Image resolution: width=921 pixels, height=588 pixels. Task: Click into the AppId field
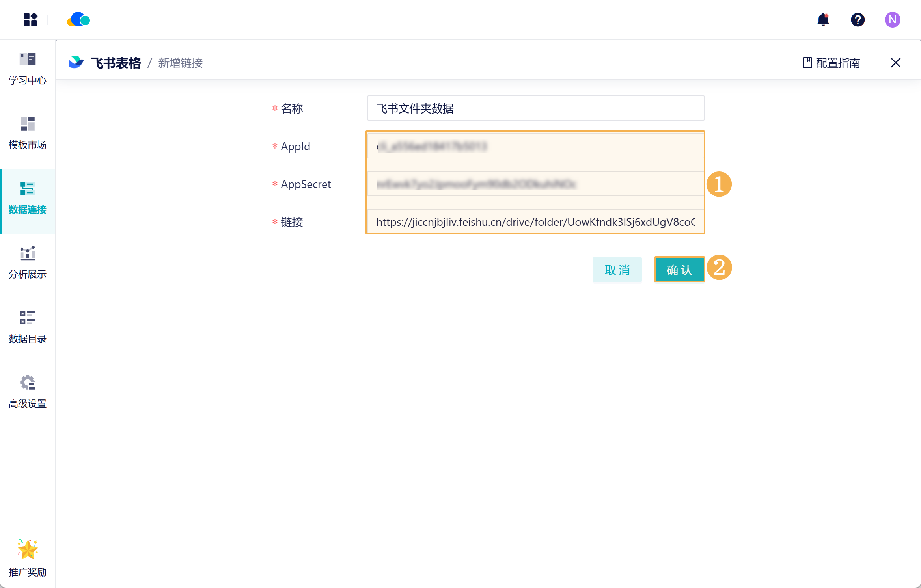tap(535, 146)
